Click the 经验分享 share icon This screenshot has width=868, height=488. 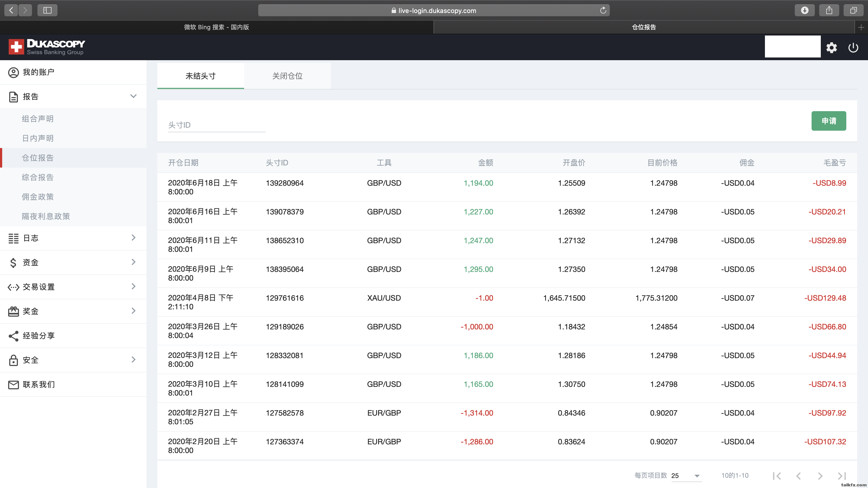tap(14, 336)
